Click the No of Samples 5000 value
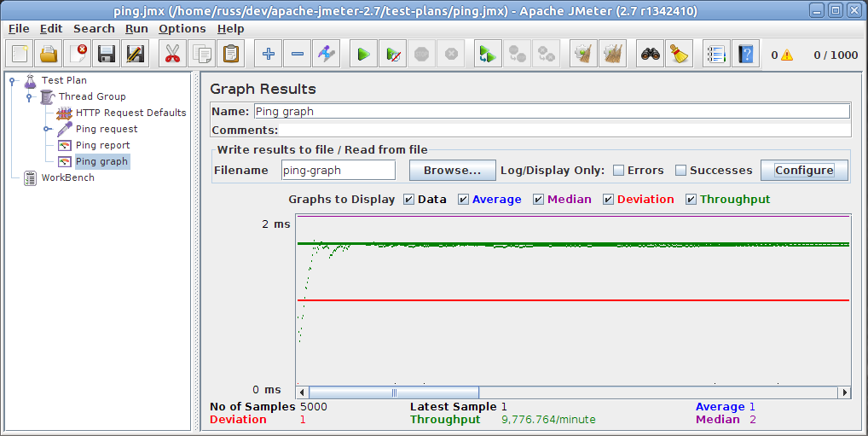The height and width of the screenshot is (436, 868). click(x=314, y=407)
